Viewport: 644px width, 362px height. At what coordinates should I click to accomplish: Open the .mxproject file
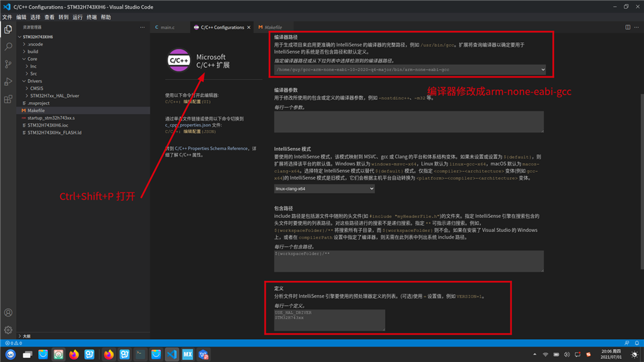click(x=38, y=103)
